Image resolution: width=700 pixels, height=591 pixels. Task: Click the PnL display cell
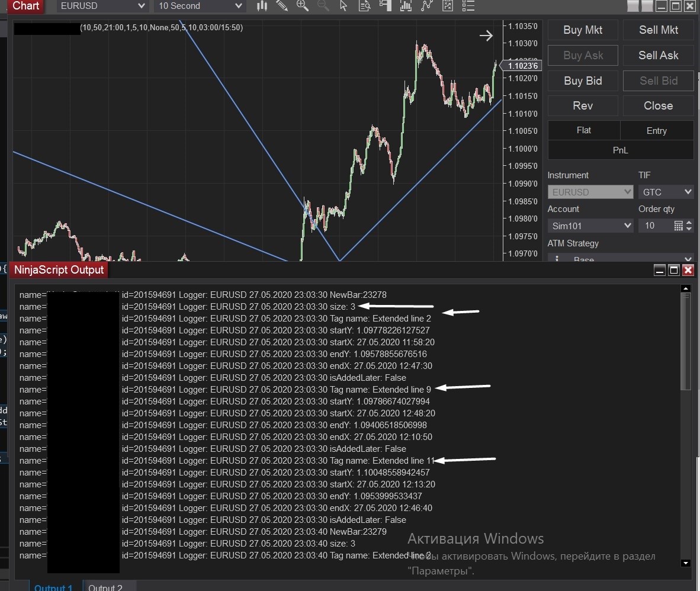tap(621, 150)
